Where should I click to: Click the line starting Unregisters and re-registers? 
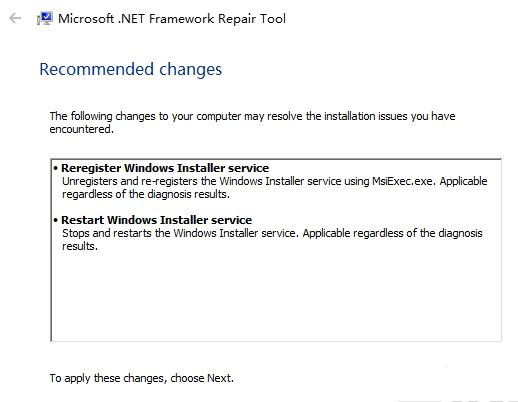275,181
